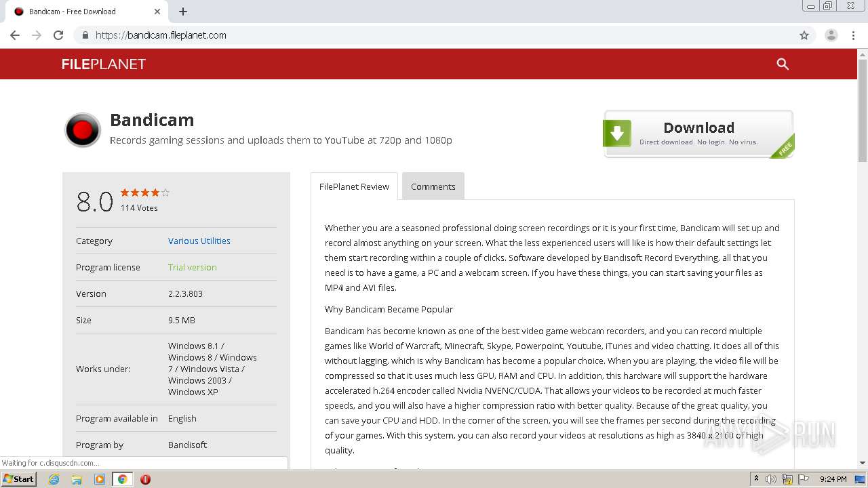Switch to the Comments tab
The height and width of the screenshot is (488, 868).
tap(433, 186)
